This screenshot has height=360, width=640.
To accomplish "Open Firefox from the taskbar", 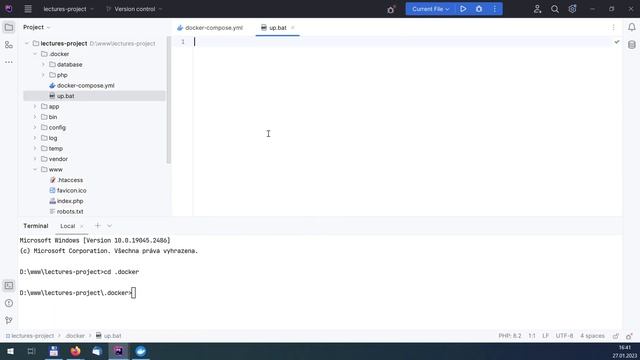I will [75, 351].
